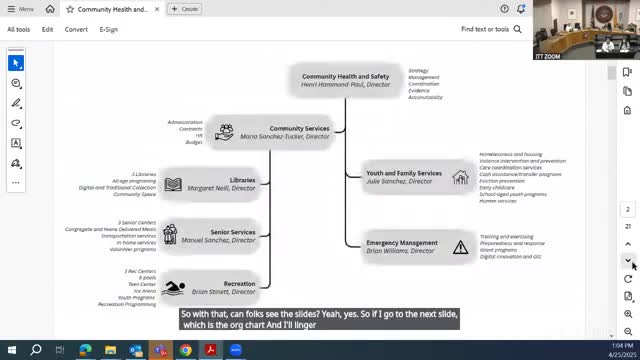Pick the highlighter pen tool
Viewport: 640px width, 360px height.
16,103
